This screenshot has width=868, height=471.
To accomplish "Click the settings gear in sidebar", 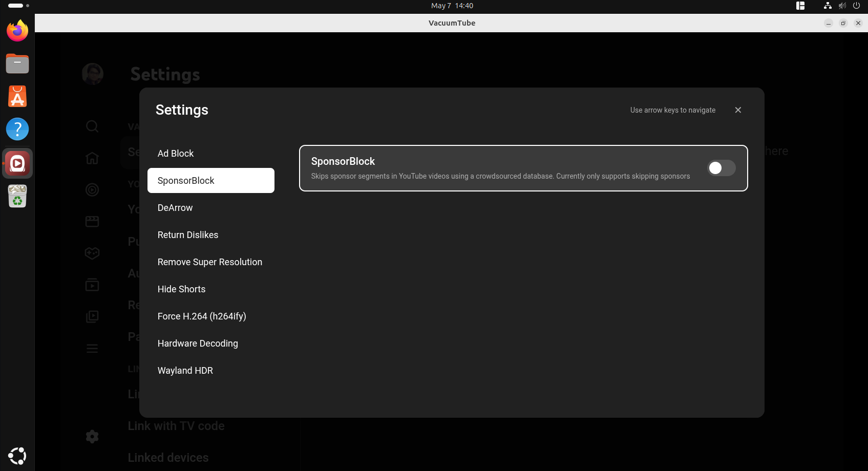I will pos(92,437).
